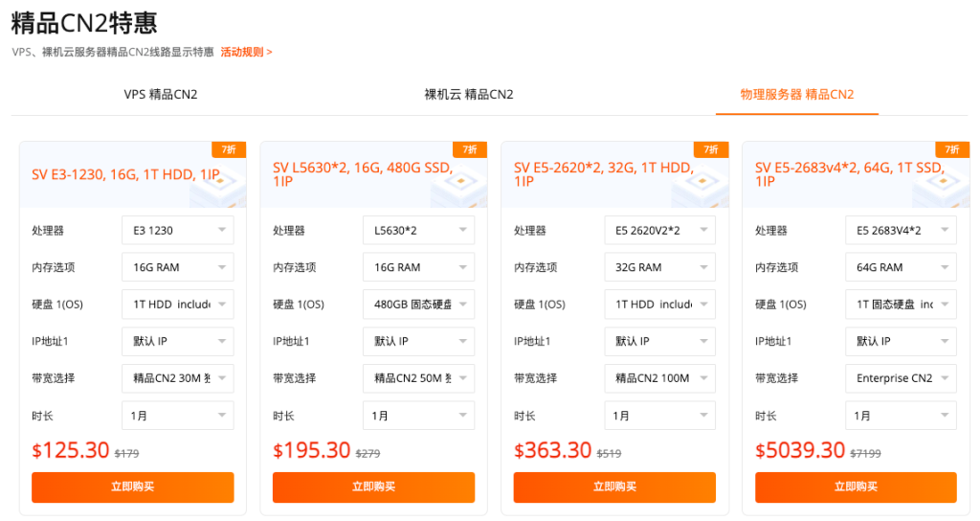The width and height of the screenshot is (980, 521).
Task: Switch to the VPS 精品CN2 tab
Action: point(161,95)
